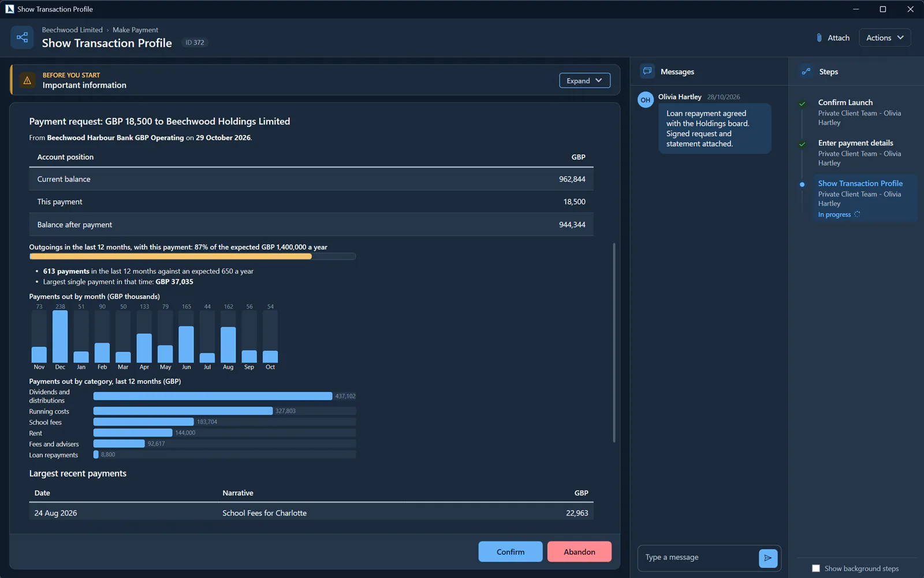Open Beechwood Limited breadcrumb link
The image size is (924, 578).
click(72, 29)
